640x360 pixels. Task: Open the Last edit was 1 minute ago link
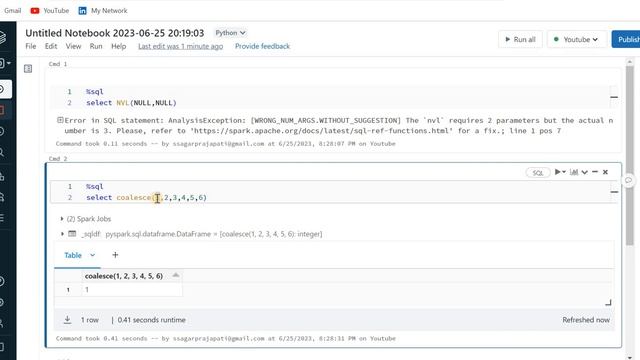(x=180, y=46)
